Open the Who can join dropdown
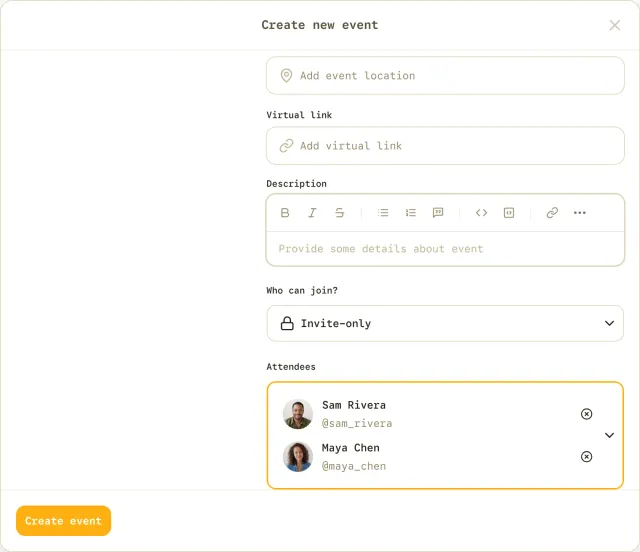Screen dimensions: 640x552 click(445, 323)
